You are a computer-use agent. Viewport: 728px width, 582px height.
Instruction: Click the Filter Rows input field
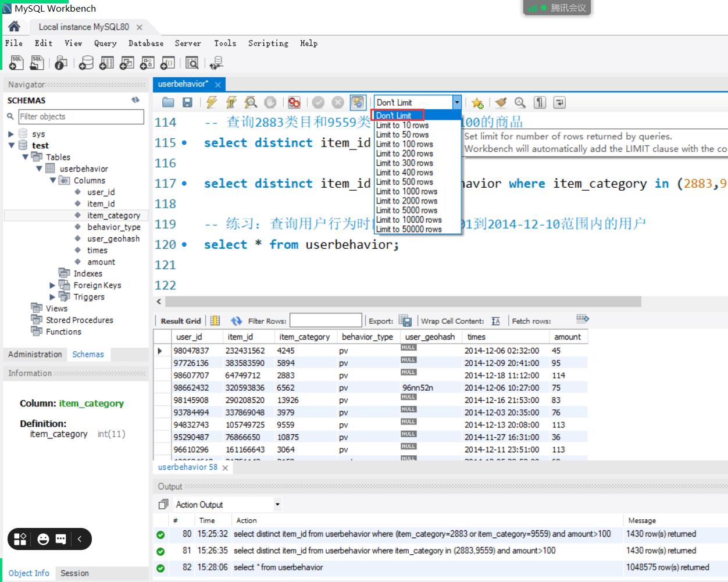point(326,320)
